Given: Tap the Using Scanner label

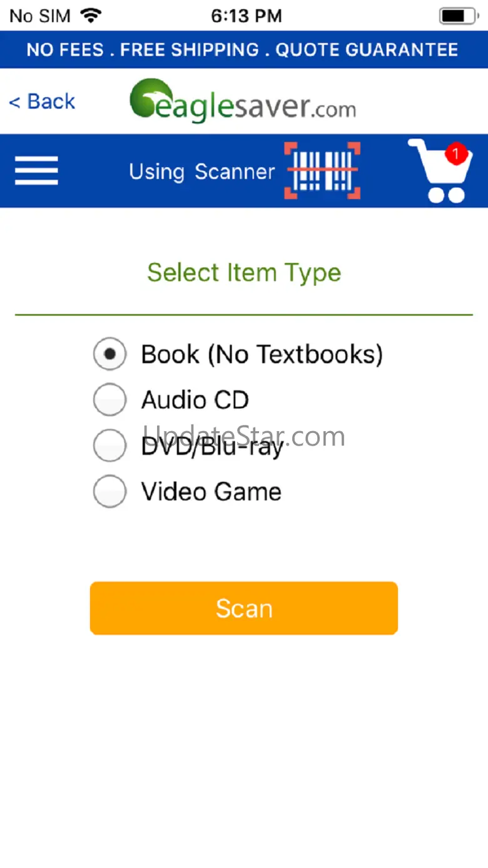Looking at the screenshot, I should [x=201, y=171].
